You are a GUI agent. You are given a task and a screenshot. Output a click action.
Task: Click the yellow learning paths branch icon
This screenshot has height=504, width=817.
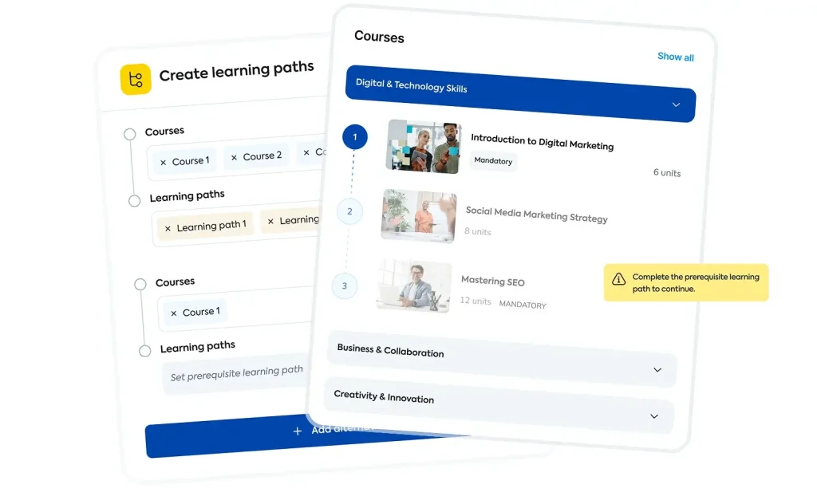click(136, 79)
